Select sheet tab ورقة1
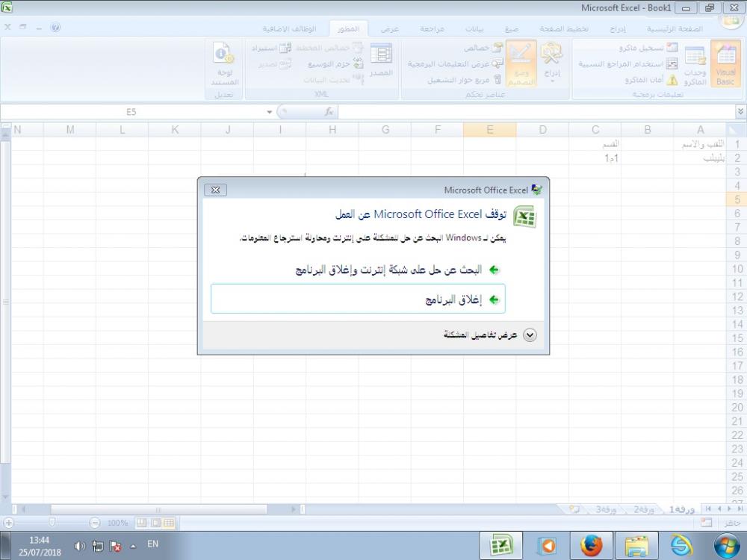Image resolution: width=747 pixels, height=560 pixels. 682,509
